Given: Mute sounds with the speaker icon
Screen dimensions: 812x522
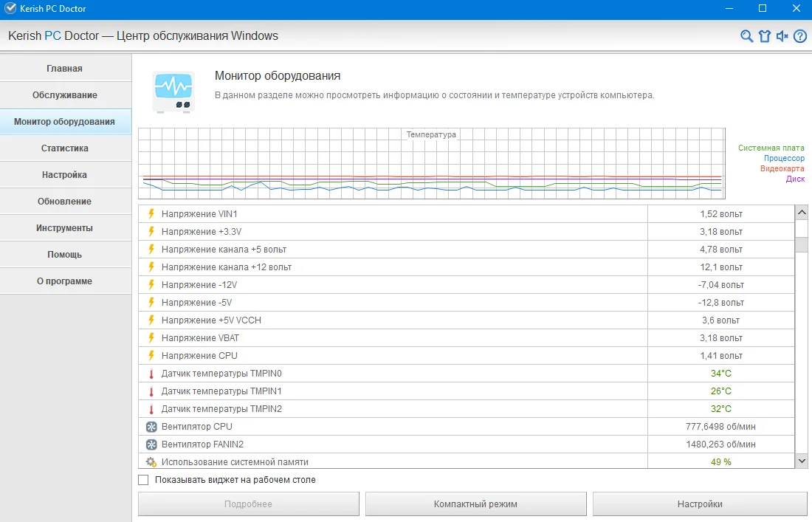Looking at the screenshot, I should pyautogui.click(x=782, y=36).
